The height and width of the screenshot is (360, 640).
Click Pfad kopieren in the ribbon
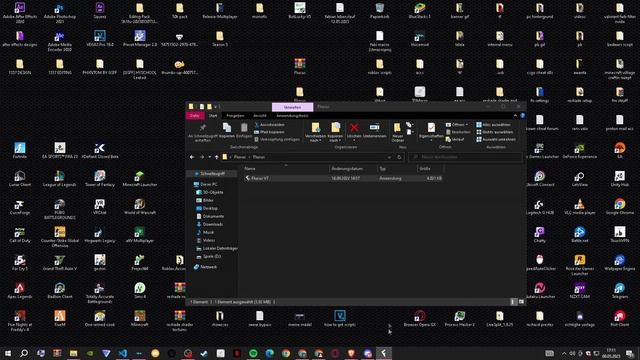pyautogui.click(x=269, y=132)
